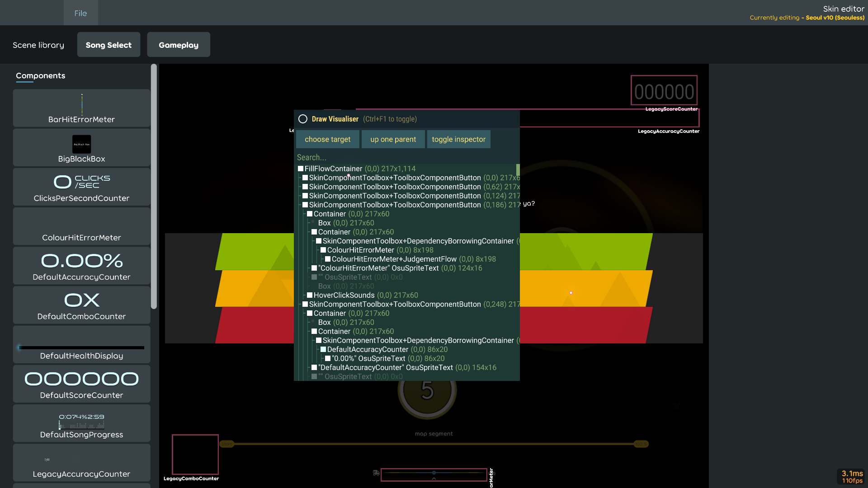The height and width of the screenshot is (488, 868).
Task: Click the toggle inspector button
Action: [x=458, y=139]
